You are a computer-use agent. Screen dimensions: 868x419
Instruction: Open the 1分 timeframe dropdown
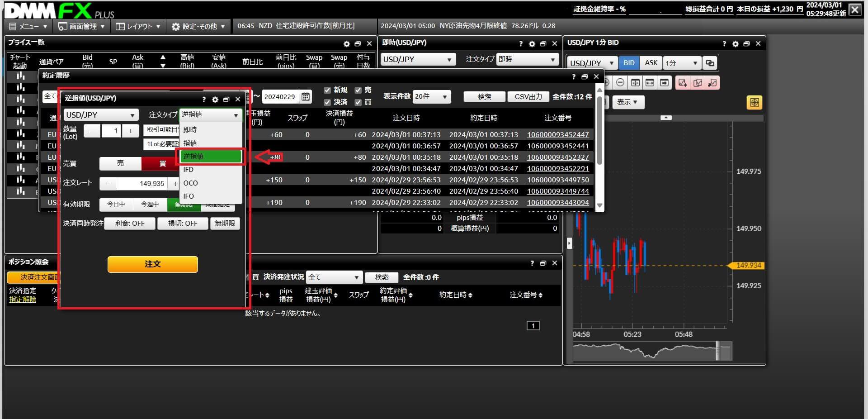click(682, 63)
